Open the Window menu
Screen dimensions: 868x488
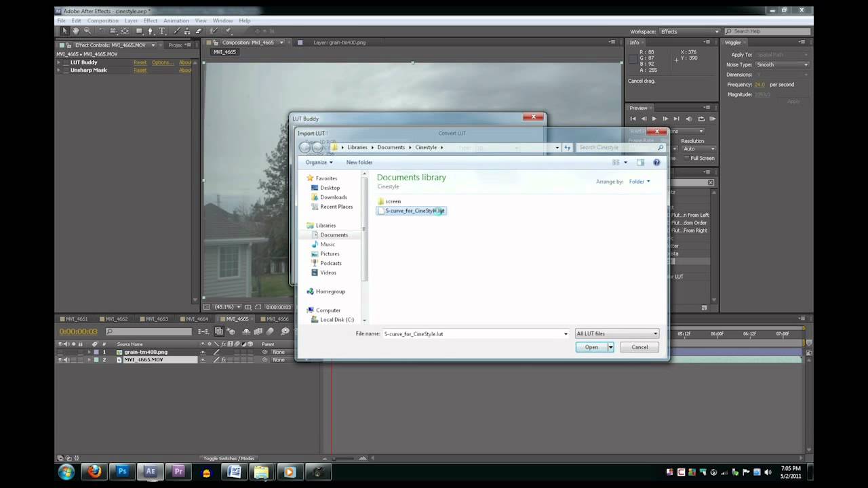point(222,21)
